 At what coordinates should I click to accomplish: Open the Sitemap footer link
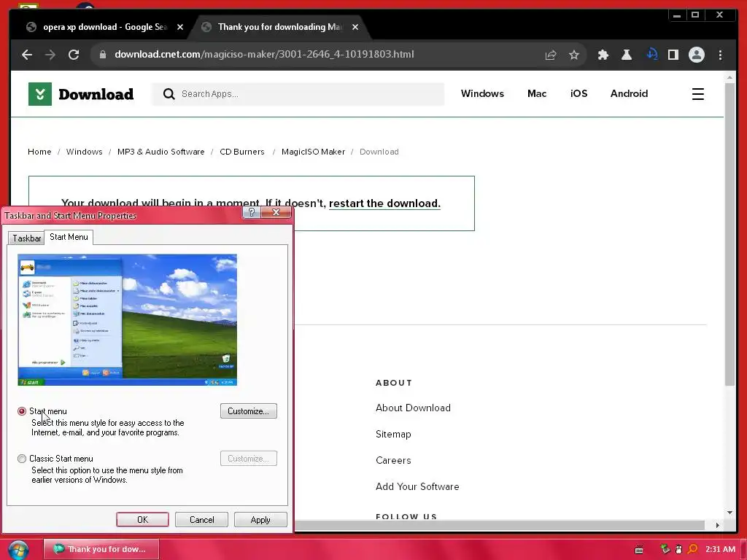pos(393,435)
